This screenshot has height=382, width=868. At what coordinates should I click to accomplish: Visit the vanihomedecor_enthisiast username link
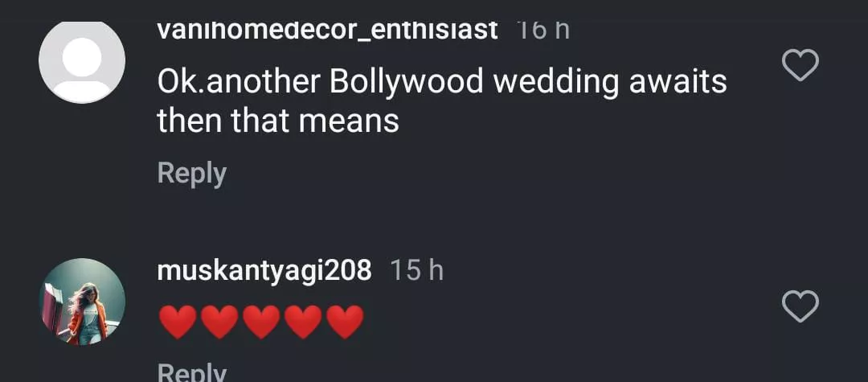(x=327, y=30)
